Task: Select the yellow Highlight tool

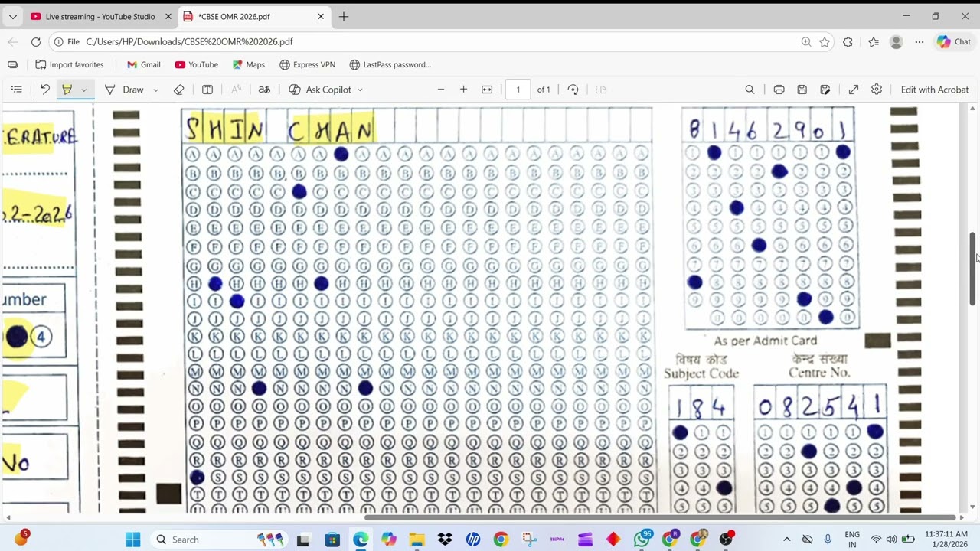Action: click(67, 90)
